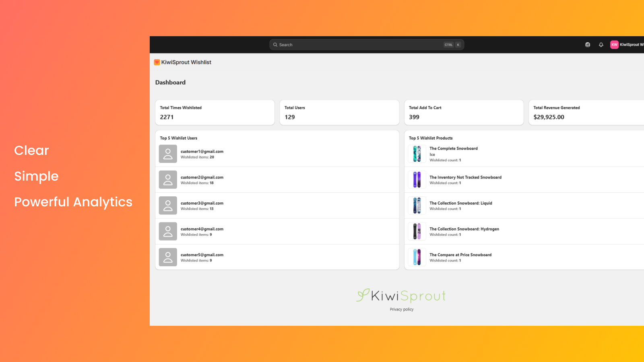Screen dimensions: 644x362
Task: Click the CTRL shortcut key badge
Action: (x=448, y=45)
